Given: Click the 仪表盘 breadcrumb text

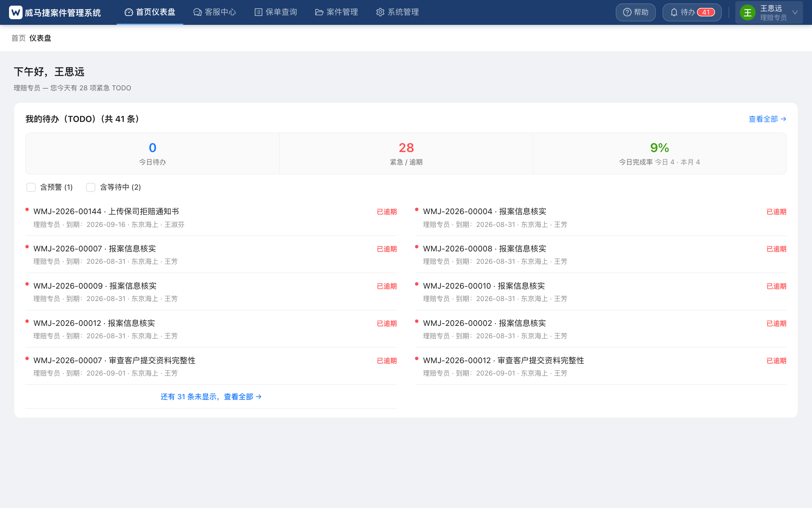Looking at the screenshot, I should tap(40, 38).
